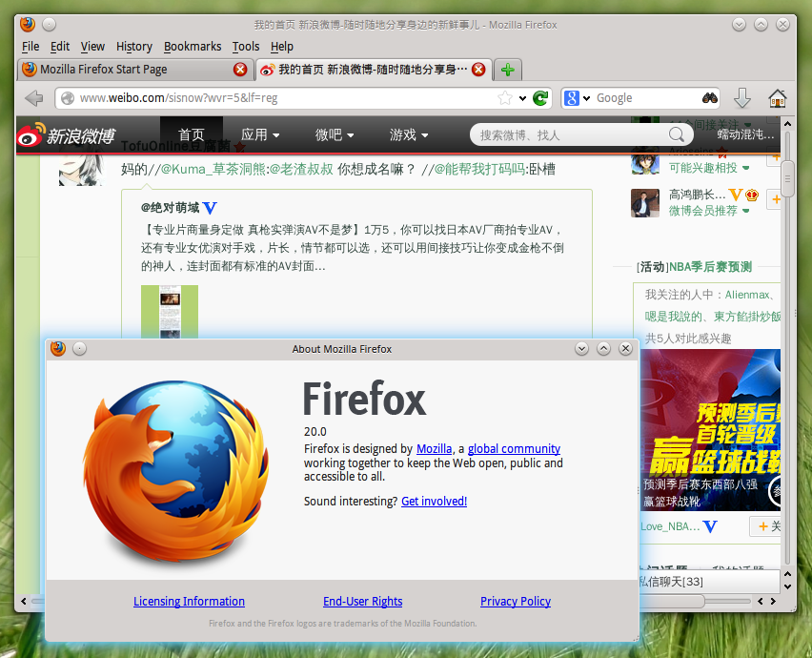Screen dimensions: 812x658
Task: Open search engine selector dropdown arrow
Action: [586, 98]
